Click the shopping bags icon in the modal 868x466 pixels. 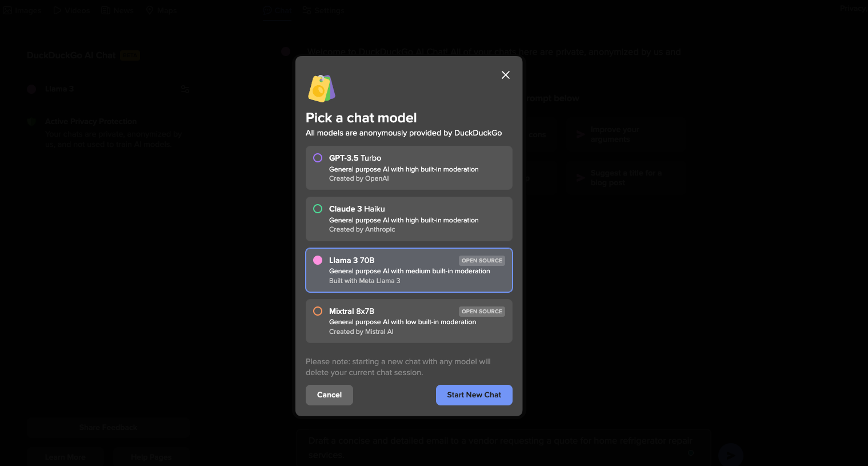321,88
